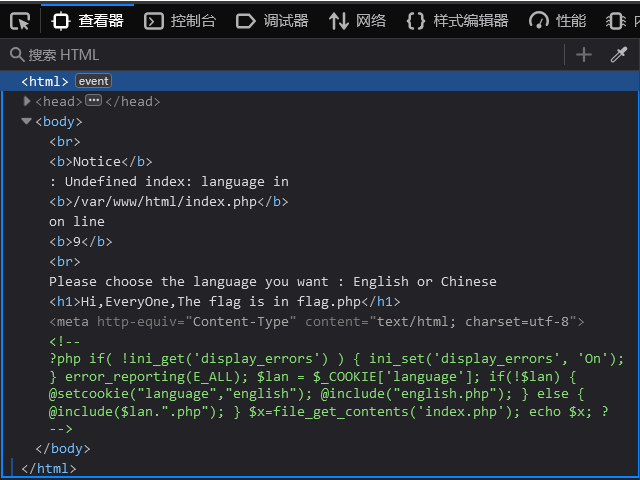Select the closing body tag line
The image size is (640, 480).
tap(63, 449)
